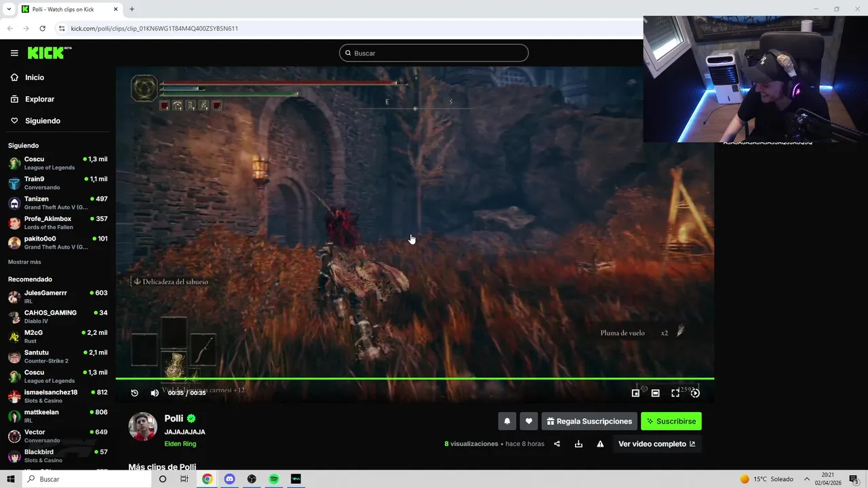The width and height of the screenshot is (868, 488).
Task: Open CAHOS_GAMING recommended channel
Action: tap(58, 317)
